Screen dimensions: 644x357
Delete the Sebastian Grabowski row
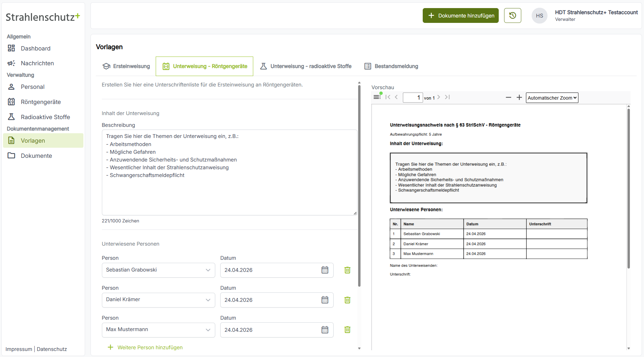pyautogui.click(x=347, y=270)
